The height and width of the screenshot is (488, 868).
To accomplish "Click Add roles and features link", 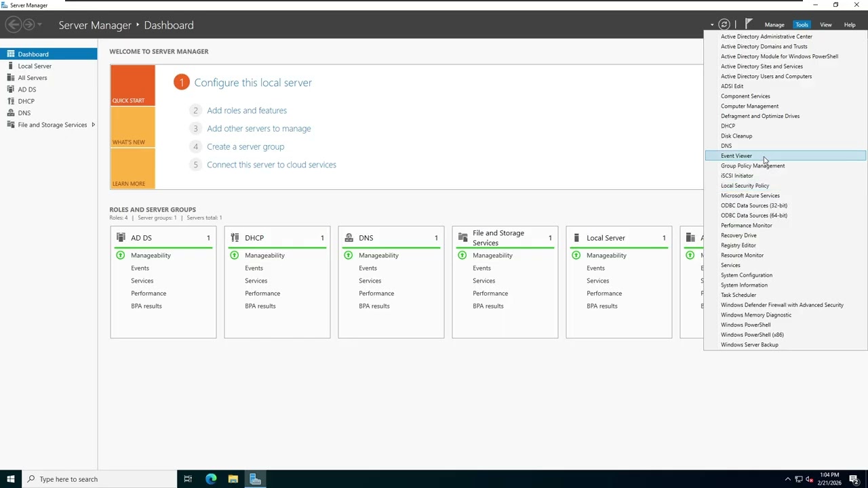I will [x=247, y=110].
